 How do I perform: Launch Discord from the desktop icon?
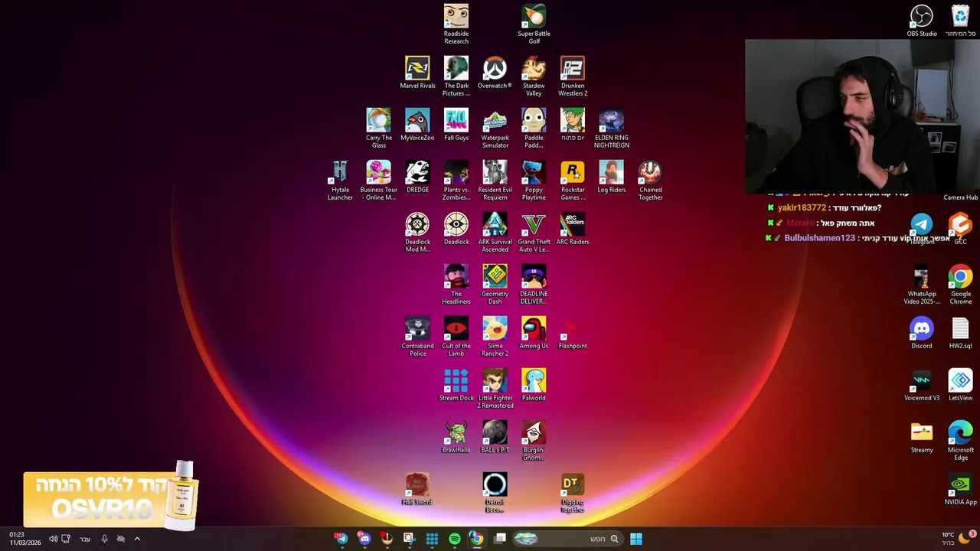[x=922, y=333]
